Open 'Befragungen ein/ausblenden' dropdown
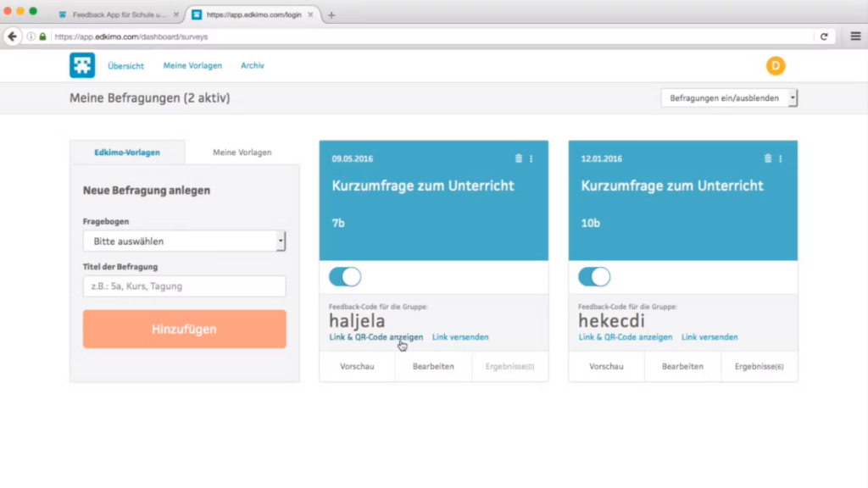This screenshot has width=868, height=488. (x=729, y=98)
